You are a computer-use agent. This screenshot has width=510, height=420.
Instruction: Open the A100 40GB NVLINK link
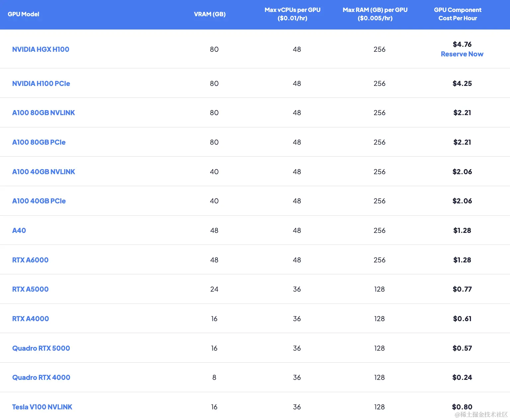click(43, 172)
